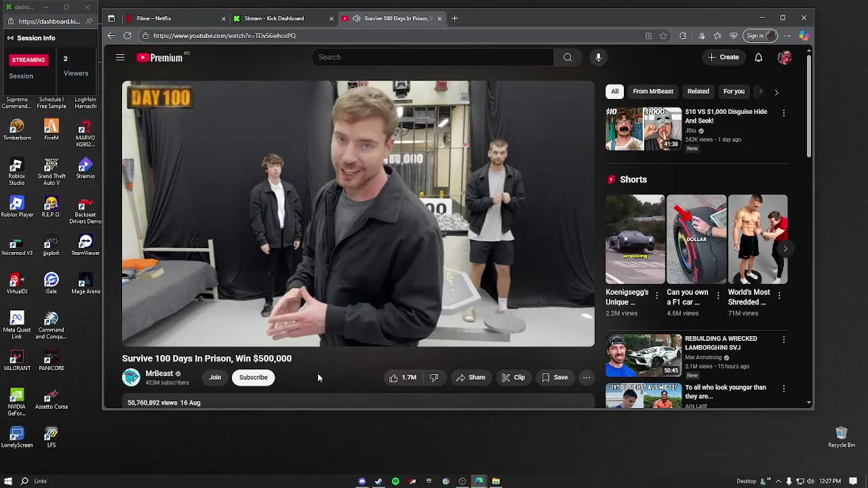
Task: Select the From MrBeast filter chip
Action: [653, 91]
